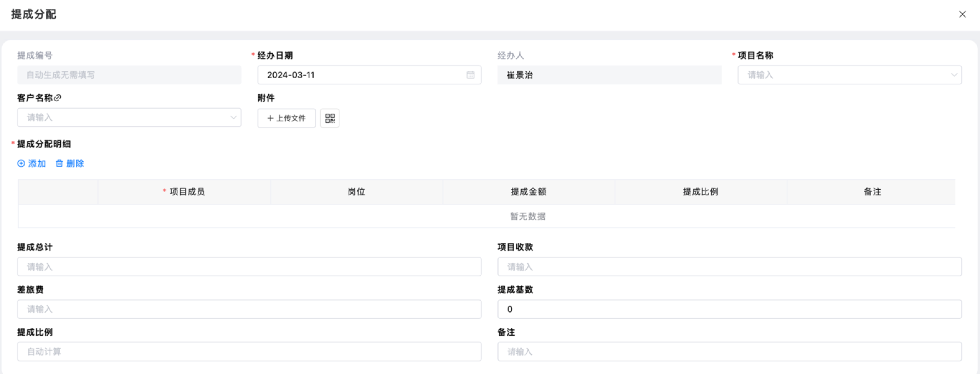This screenshot has height=374, width=980.
Task: Click the 经办人 field showing 崔景治
Action: [609, 75]
